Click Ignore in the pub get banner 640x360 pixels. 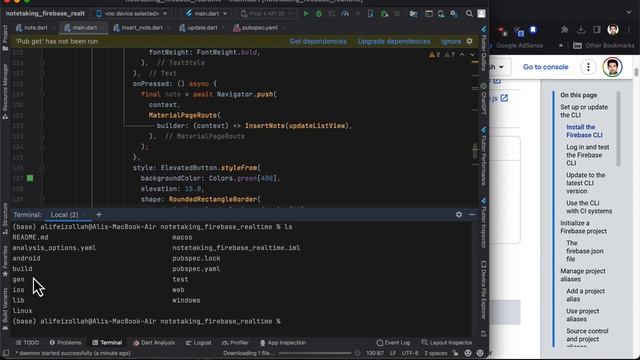point(451,41)
